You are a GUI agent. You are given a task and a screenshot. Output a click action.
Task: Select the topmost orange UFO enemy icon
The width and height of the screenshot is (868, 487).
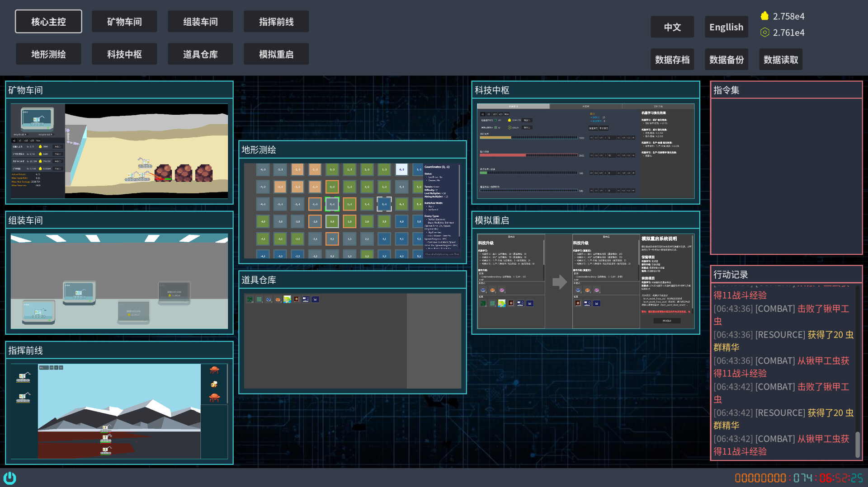214,370
